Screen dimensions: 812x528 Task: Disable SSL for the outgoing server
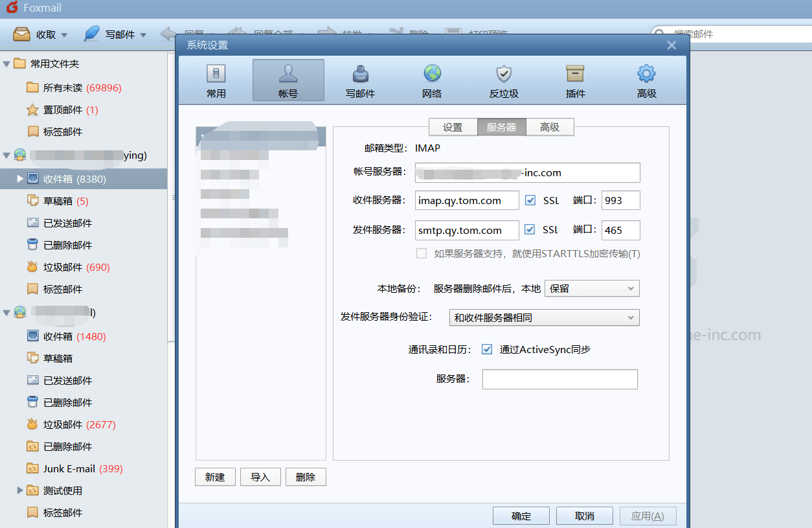tap(530, 230)
